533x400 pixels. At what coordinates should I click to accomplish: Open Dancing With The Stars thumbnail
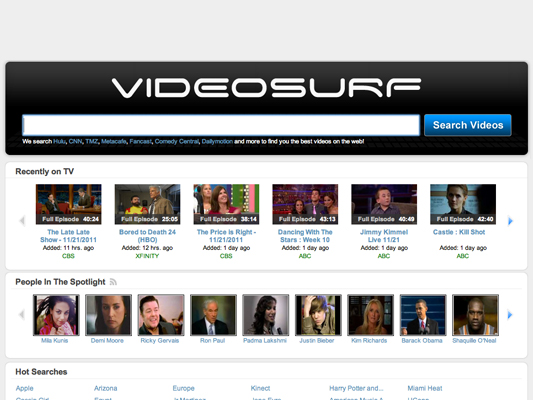305,204
